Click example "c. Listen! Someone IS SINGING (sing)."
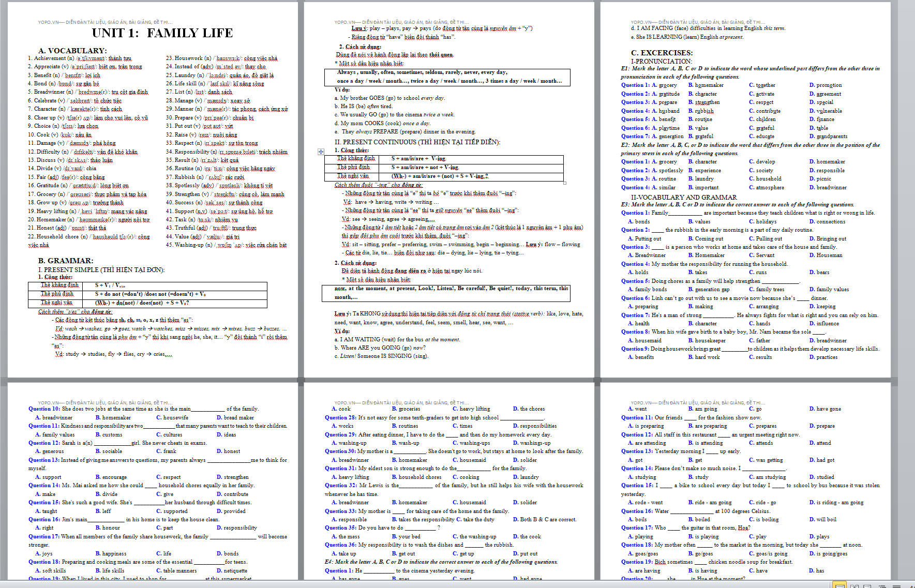Screen dimensions: 915x588 click(x=381, y=356)
